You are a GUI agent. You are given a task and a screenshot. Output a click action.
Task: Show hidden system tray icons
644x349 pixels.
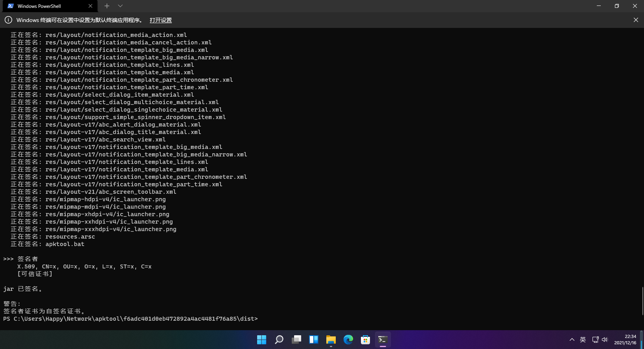(x=572, y=340)
